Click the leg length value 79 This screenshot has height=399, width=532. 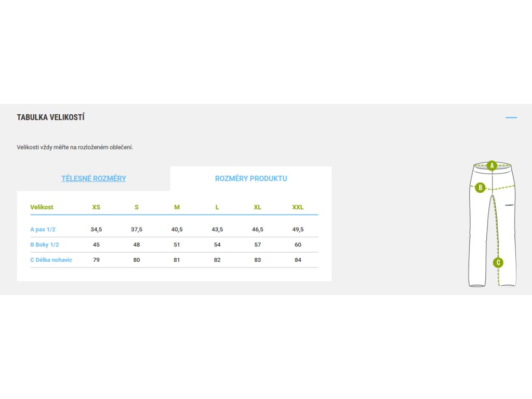[x=96, y=260]
